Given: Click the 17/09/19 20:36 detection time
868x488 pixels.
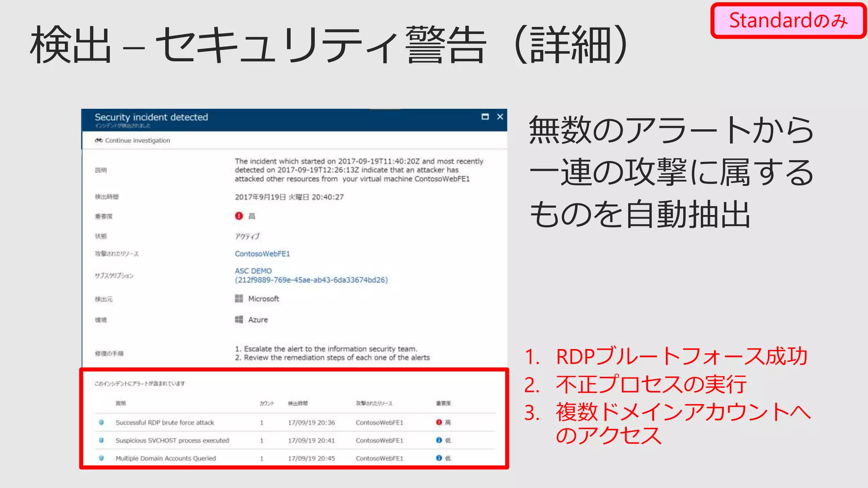Looking at the screenshot, I should point(312,422).
